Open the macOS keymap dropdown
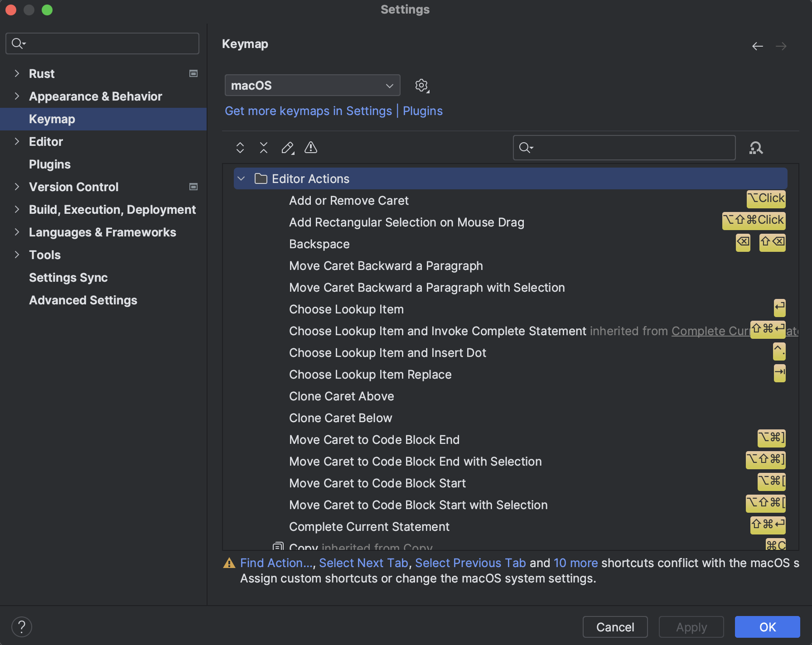812x645 pixels. (x=312, y=85)
